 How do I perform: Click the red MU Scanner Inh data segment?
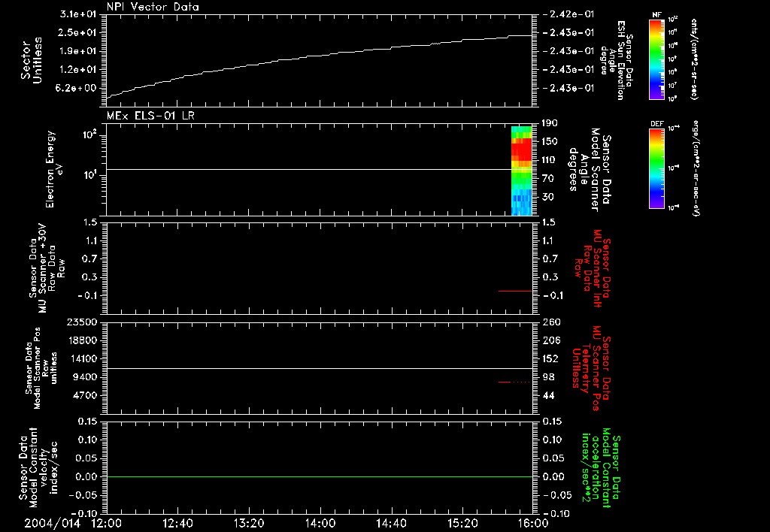[515, 291]
